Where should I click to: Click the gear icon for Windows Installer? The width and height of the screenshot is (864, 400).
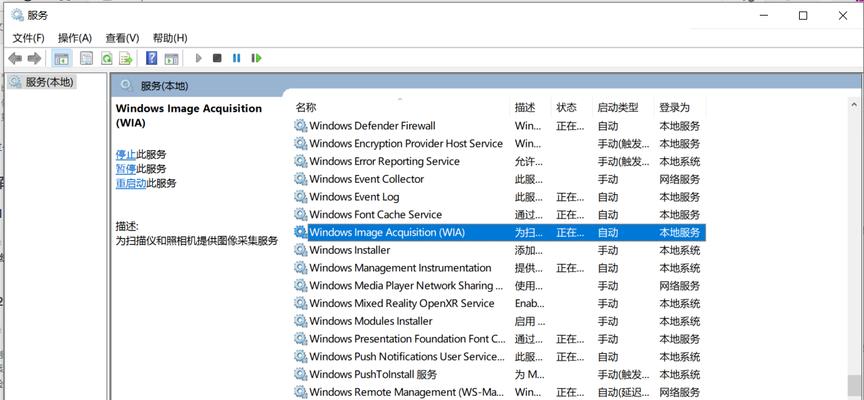tap(300, 250)
